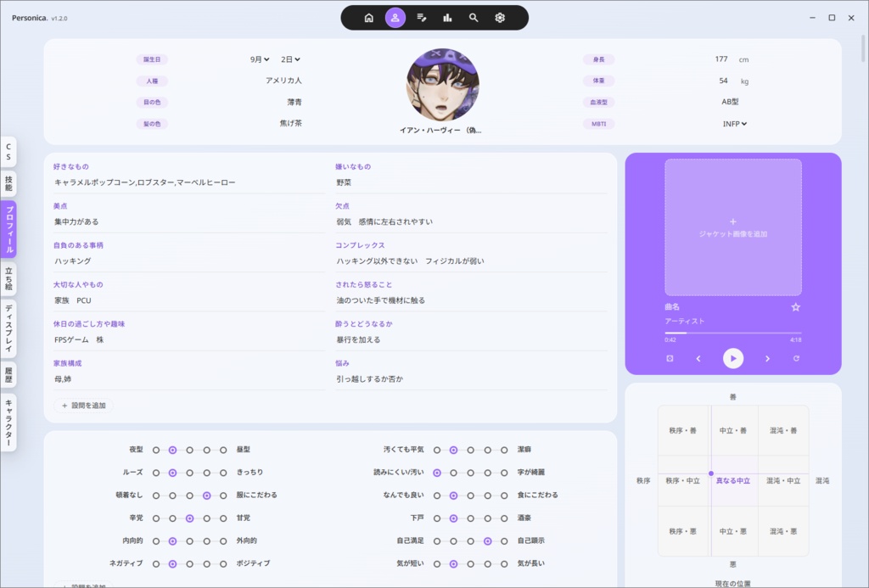The width and height of the screenshot is (869, 588).
Task: Edit the 嫌いなもの field showing 野菜
Action: click(x=471, y=182)
